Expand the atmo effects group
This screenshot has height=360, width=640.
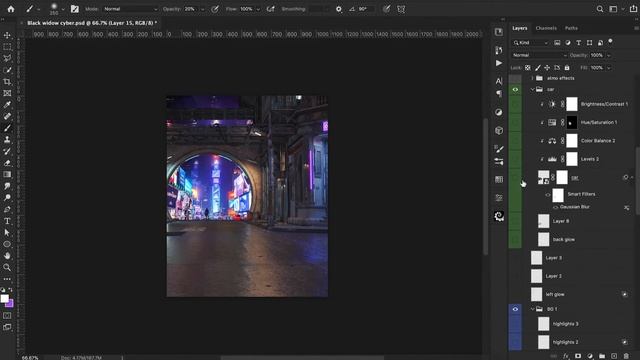(x=532, y=78)
